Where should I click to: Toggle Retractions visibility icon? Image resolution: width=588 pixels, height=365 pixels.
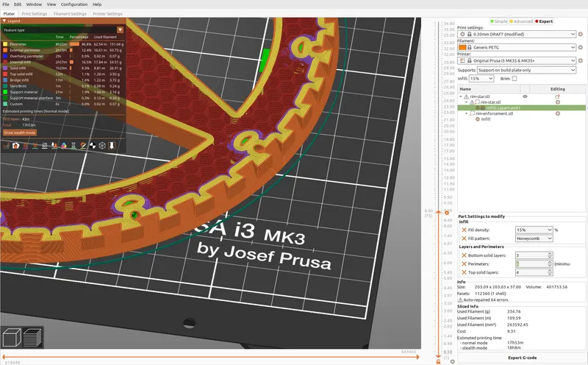click(26, 146)
